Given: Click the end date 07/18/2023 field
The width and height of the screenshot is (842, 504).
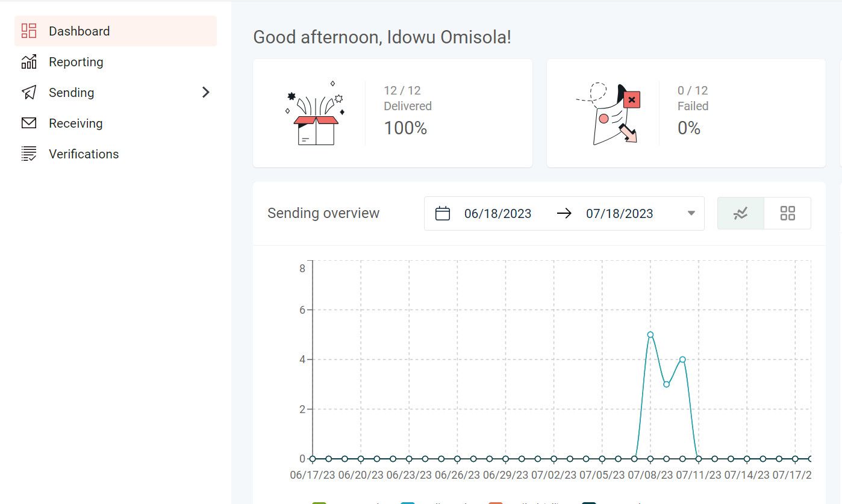Looking at the screenshot, I should point(619,214).
